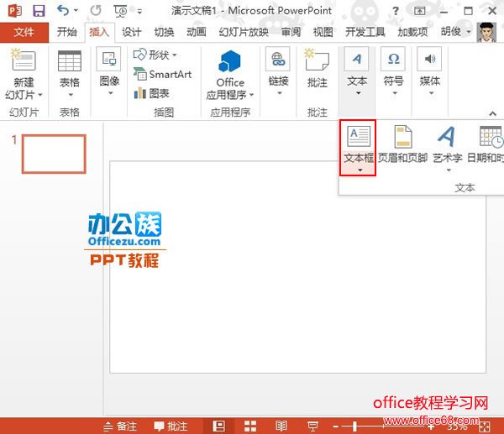Start slideshow from the quick access icon
This screenshot has height=434, width=504.
[x=120, y=11]
